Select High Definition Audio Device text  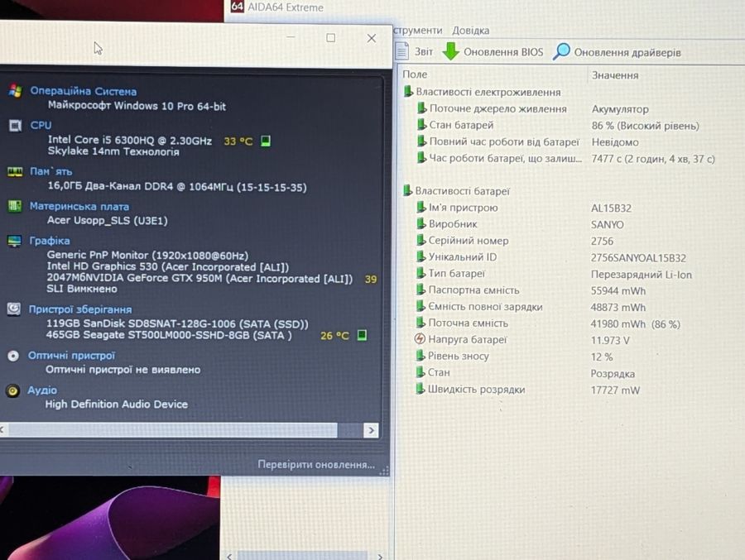click(x=117, y=404)
